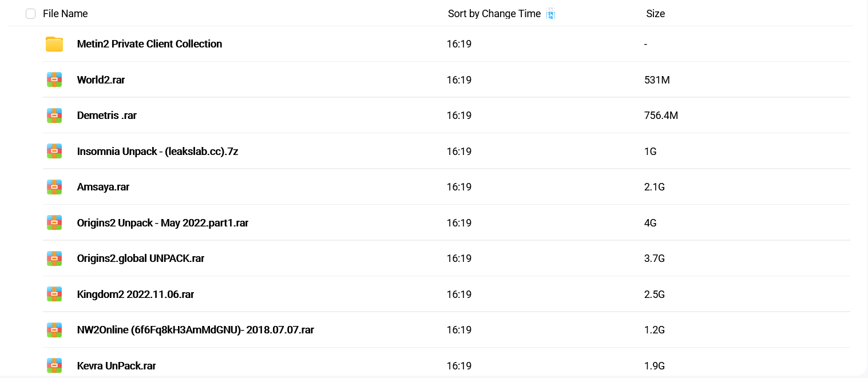Select the NW2Online 2018.07.07.rar file name

pos(195,330)
